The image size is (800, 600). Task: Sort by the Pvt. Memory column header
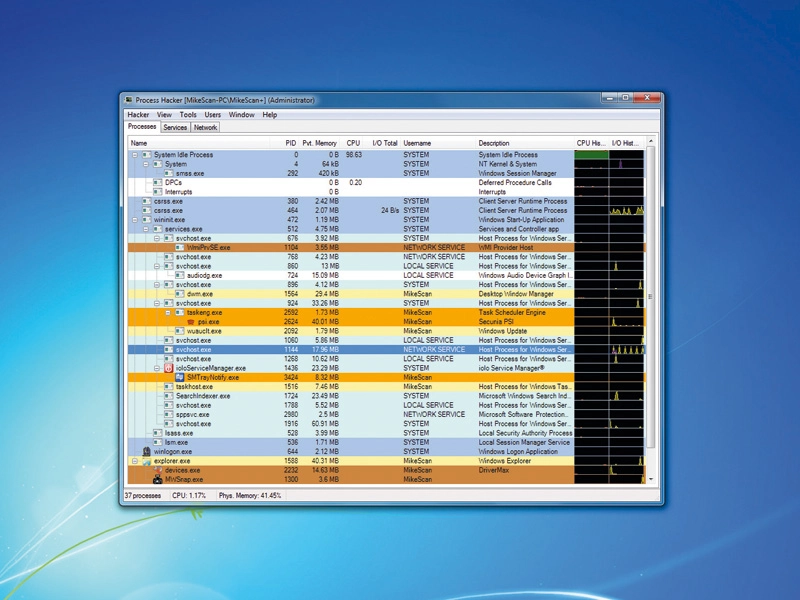click(319, 143)
